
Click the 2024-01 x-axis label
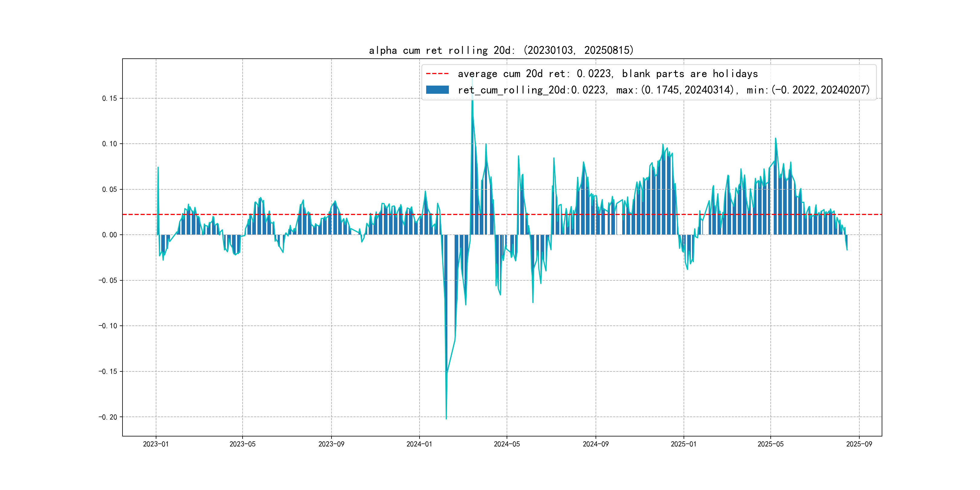pos(419,444)
